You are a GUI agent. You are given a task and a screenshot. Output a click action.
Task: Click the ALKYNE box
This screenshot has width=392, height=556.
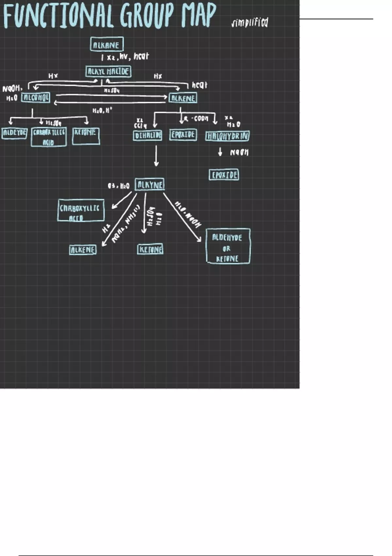click(x=150, y=185)
